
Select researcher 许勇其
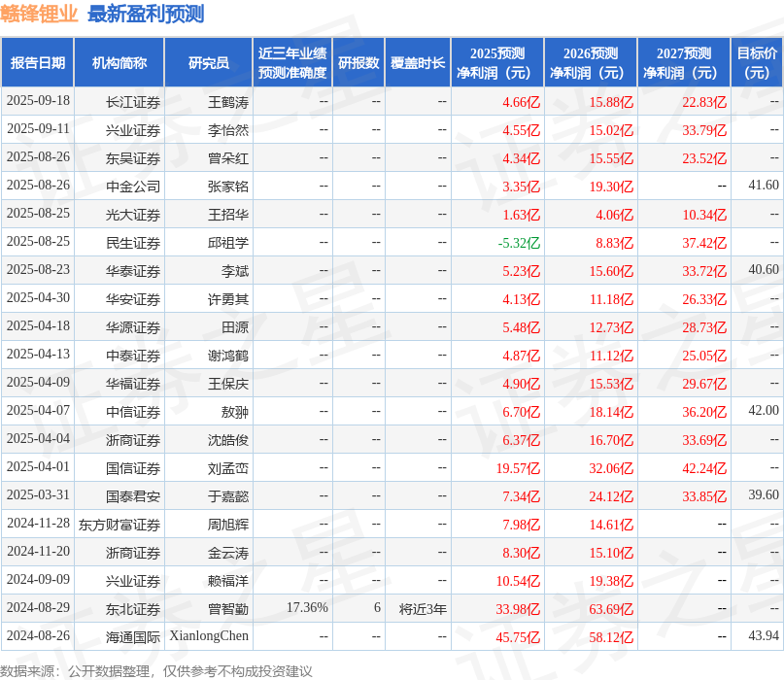click(x=228, y=299)
